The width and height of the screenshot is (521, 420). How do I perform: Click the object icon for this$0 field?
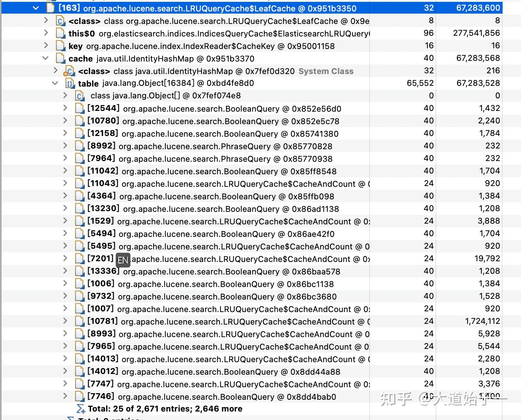[60, 34]
